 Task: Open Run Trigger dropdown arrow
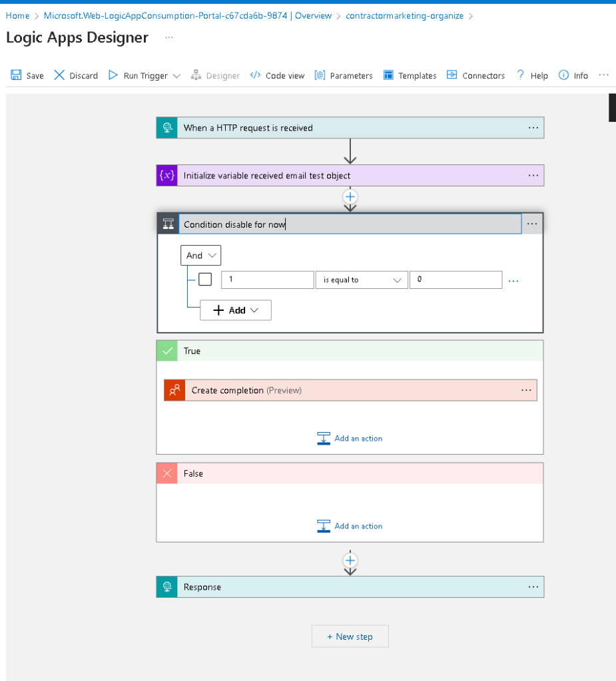(176, 76)
